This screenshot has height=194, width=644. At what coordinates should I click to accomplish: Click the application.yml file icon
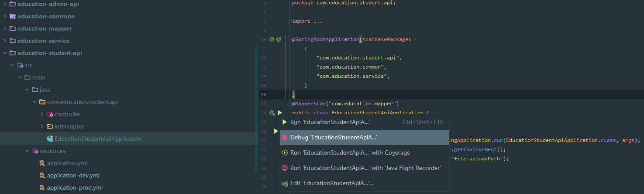click(x=42, y=163)
